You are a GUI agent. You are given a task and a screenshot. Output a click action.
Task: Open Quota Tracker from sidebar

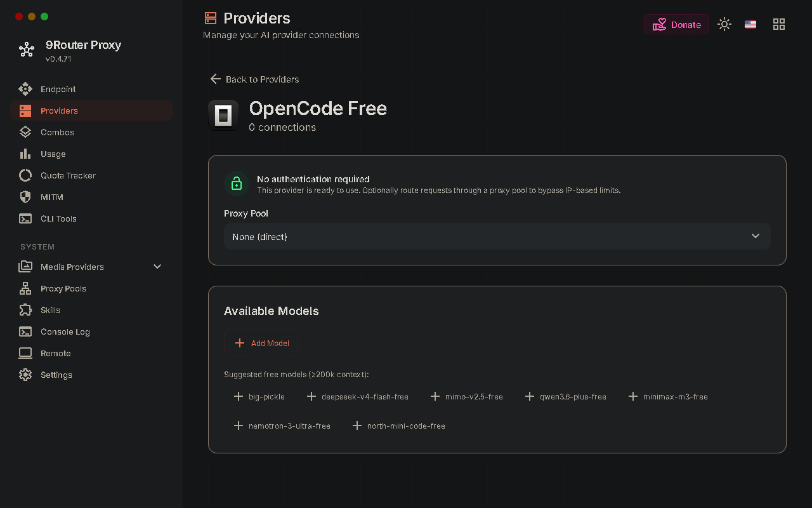pos(91,175)
